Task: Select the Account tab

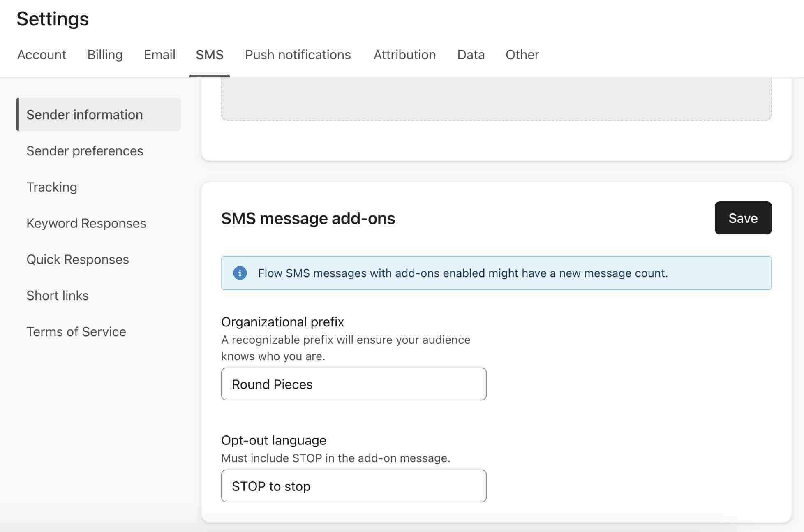Action: tap(42, 54)
